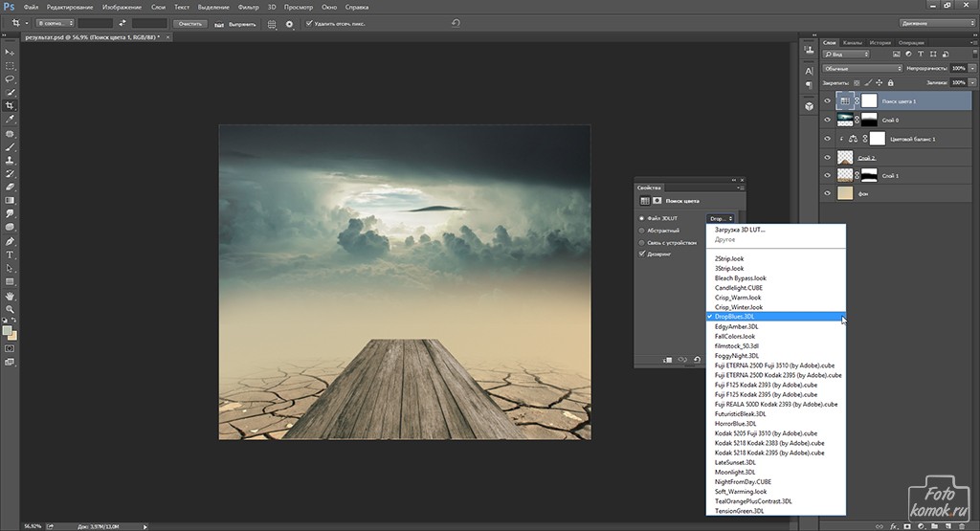Image resolution: width=980 pixels, height=531 pixels.
Task: Select the Hand tool
Action: [11, 297]
